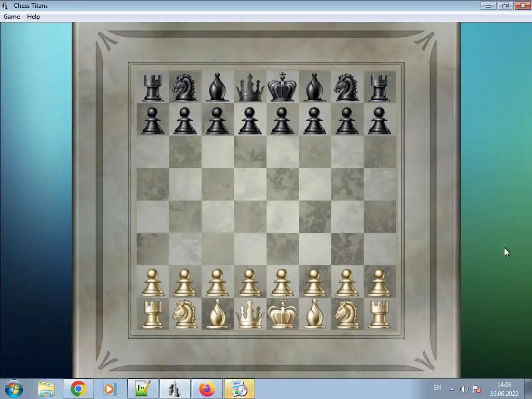Select the black king on e8

(282, 87)
